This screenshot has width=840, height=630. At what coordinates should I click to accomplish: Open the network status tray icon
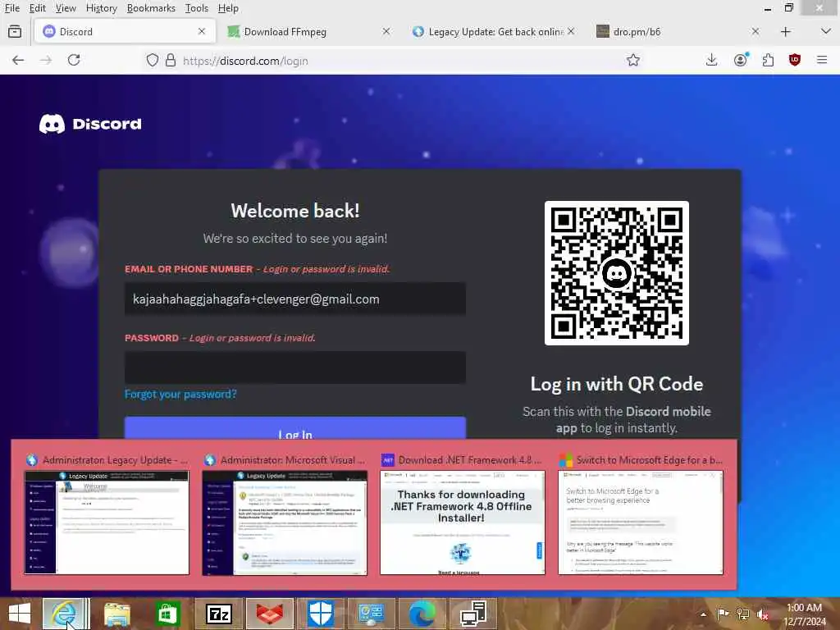743,614
